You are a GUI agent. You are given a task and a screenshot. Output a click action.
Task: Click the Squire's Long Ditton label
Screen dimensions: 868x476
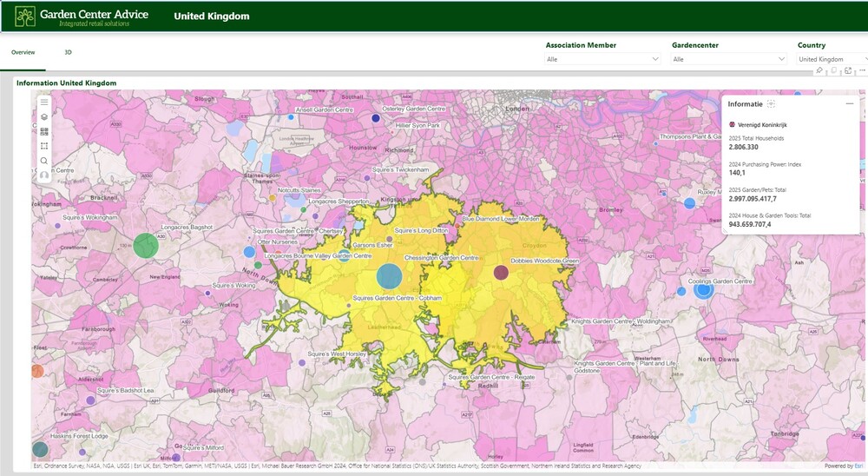point(421,230)
